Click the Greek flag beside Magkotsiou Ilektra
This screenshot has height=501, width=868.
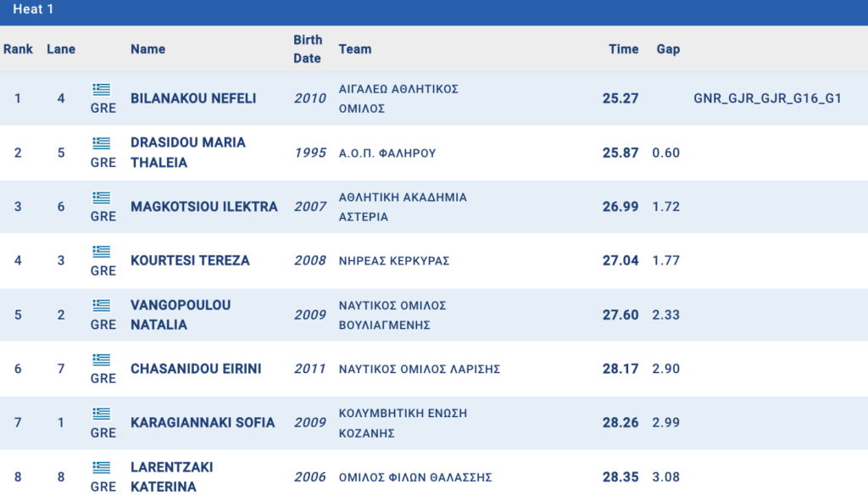click(102, 198)
